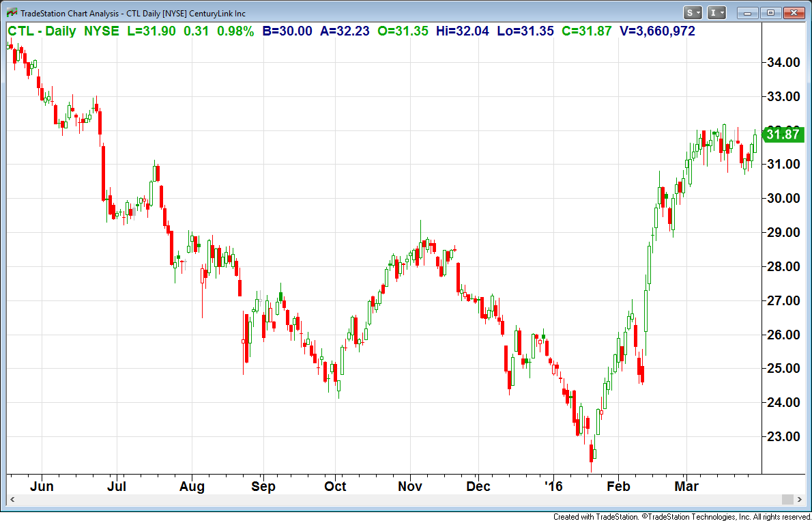Click the 34.00 price axis label
The height and width of the screenshot is (521, 812).
782,63
